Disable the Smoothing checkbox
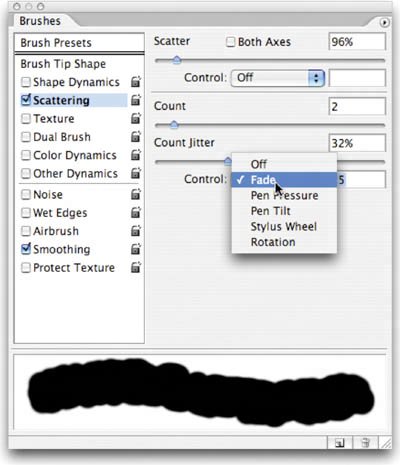The width and height of the screenshot is (400, 465). point(26,249)
